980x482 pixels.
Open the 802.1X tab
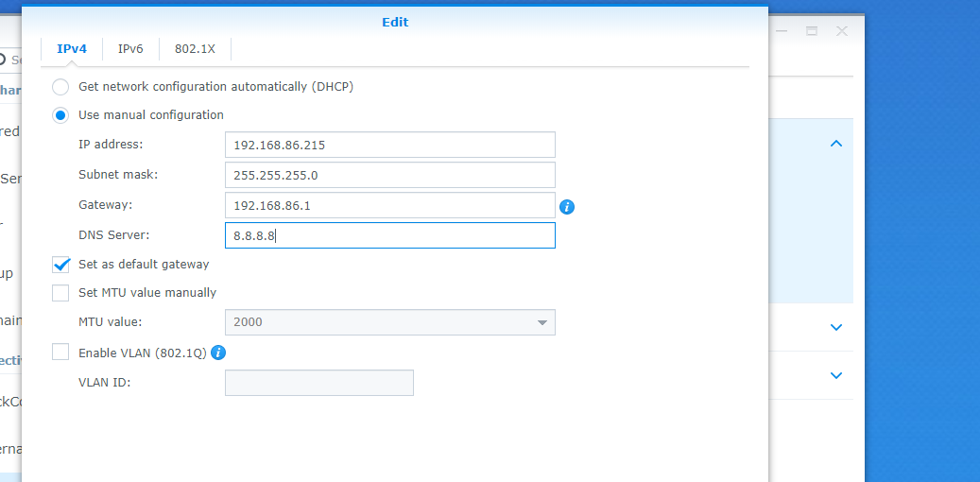pyautogui.click(x=195, y=48)
